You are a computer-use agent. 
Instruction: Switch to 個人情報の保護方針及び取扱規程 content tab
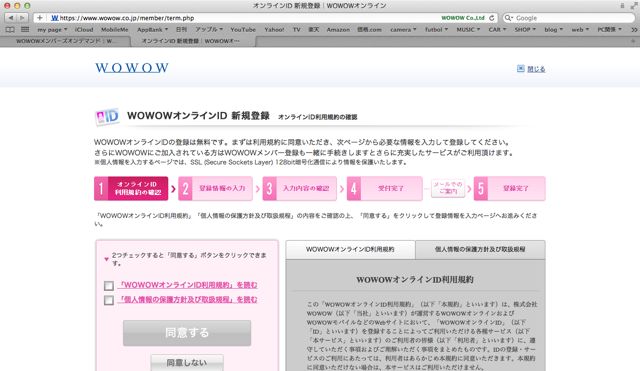coord(480,249)
